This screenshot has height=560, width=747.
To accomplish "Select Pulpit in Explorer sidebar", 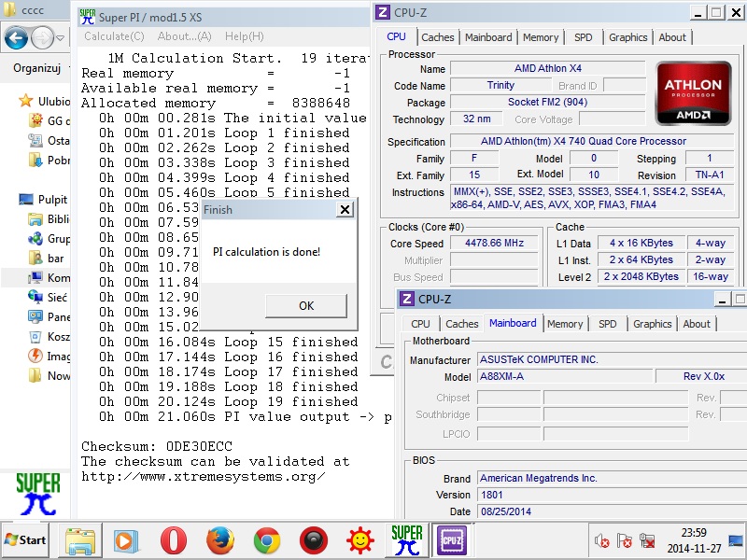I will [43, 199].
